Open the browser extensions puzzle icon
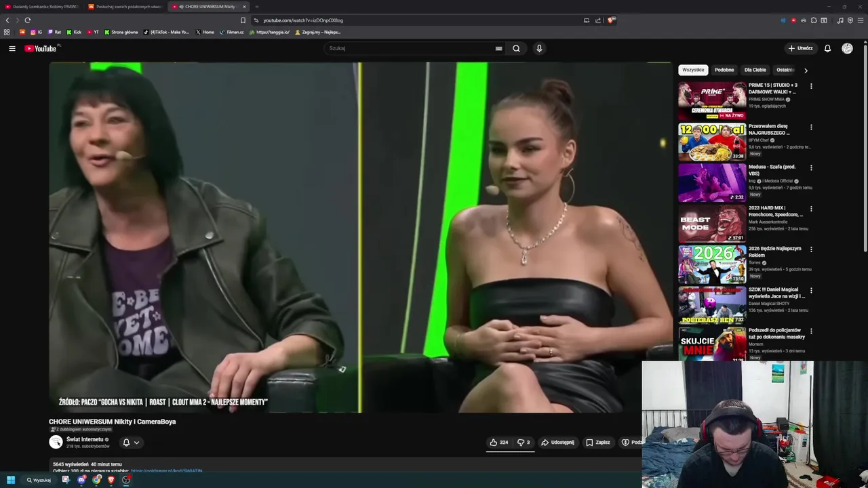Viewport: 868px width, 488px height. (x=814, y=20)
